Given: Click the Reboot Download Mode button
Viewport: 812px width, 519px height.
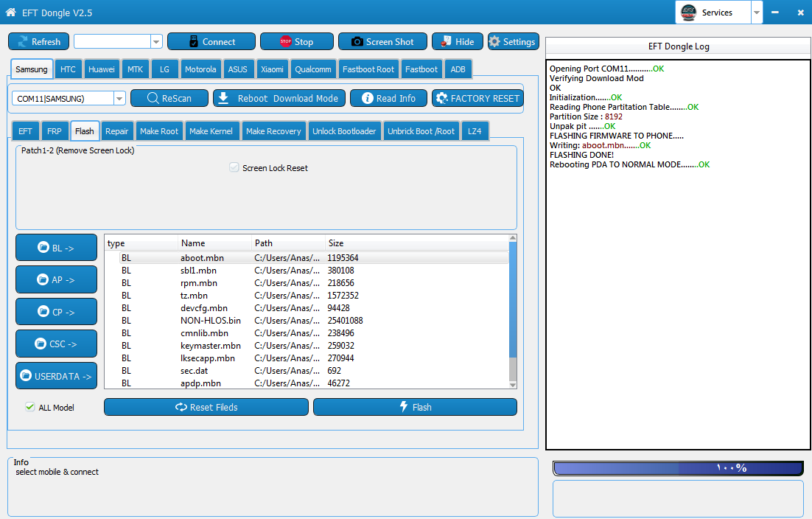Looking at the screenshot, I should click(x=279, y=98).
